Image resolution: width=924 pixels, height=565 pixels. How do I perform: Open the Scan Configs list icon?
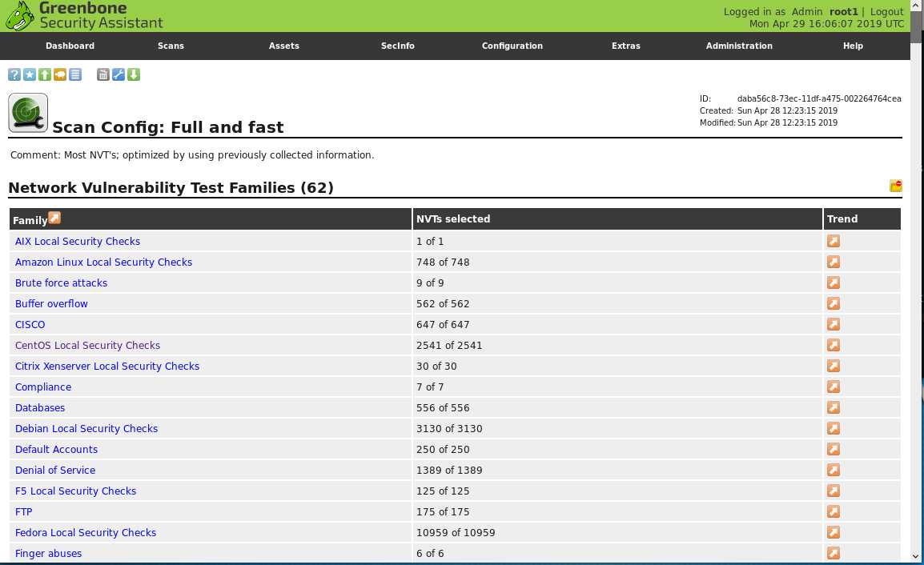[75, 74]
